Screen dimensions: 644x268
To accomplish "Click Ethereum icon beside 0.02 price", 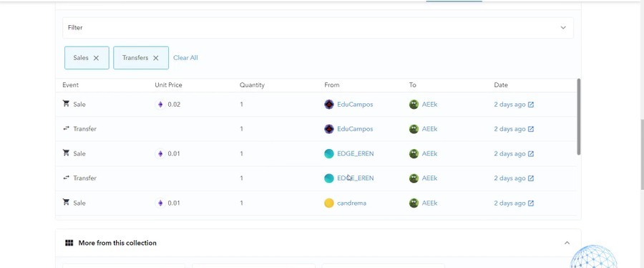I will pos(160,105).
